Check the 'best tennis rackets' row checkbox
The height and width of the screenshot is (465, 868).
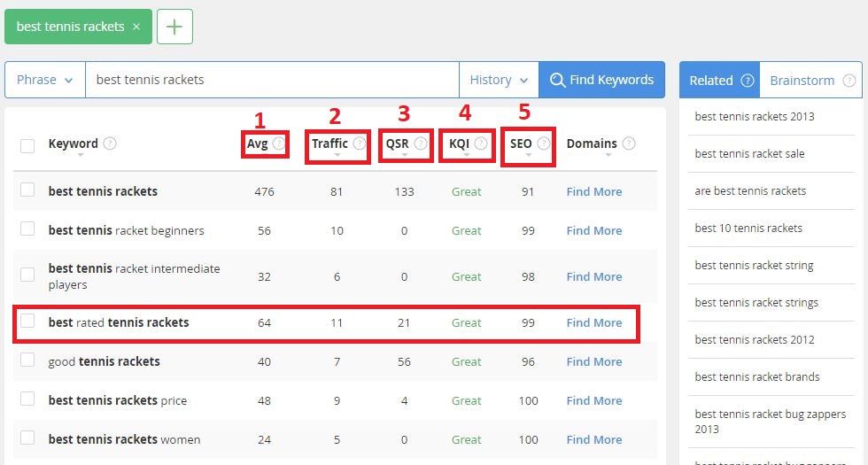point(27,190)
